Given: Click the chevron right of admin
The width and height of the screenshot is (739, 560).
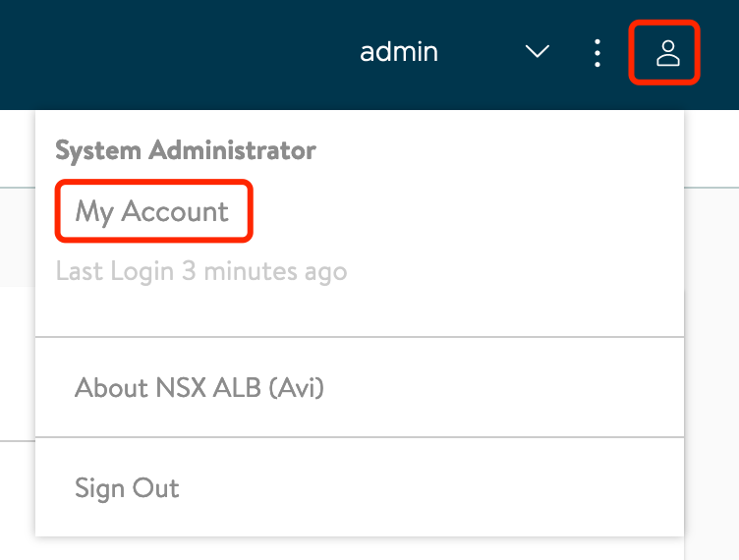Looking at the screenshot, I should 538,51.
